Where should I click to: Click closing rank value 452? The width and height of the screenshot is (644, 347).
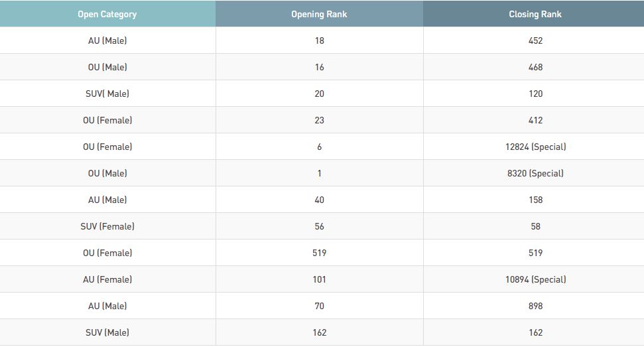tap(536, 40)
